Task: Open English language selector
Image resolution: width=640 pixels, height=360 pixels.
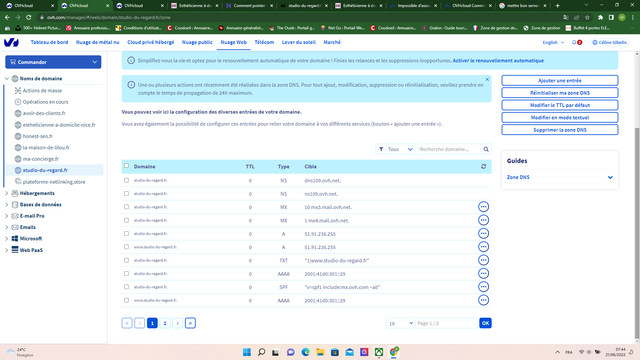Action: 553,42
